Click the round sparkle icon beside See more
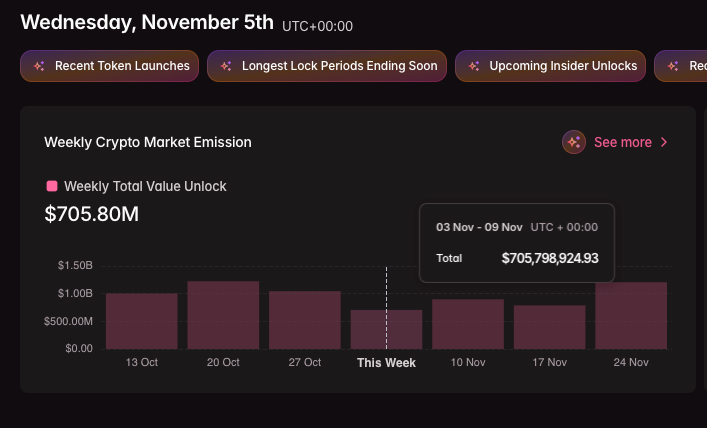Image resolution: width=707 pixels, height=428 pixels. click(574, 142)
